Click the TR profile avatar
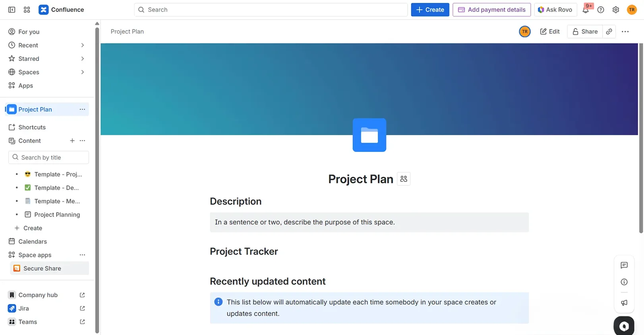Screen dimensions: 644x335 click(x=632, y=10)
